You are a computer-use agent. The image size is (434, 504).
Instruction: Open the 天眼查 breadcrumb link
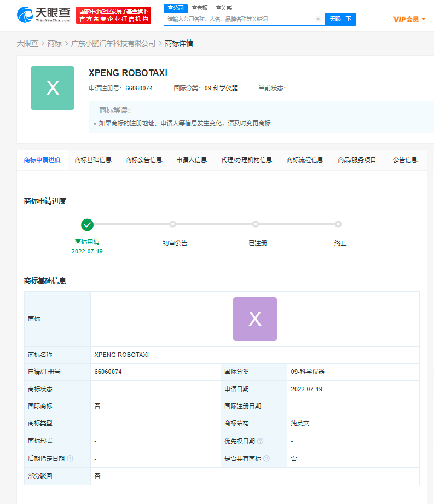[x=27, y=43]
